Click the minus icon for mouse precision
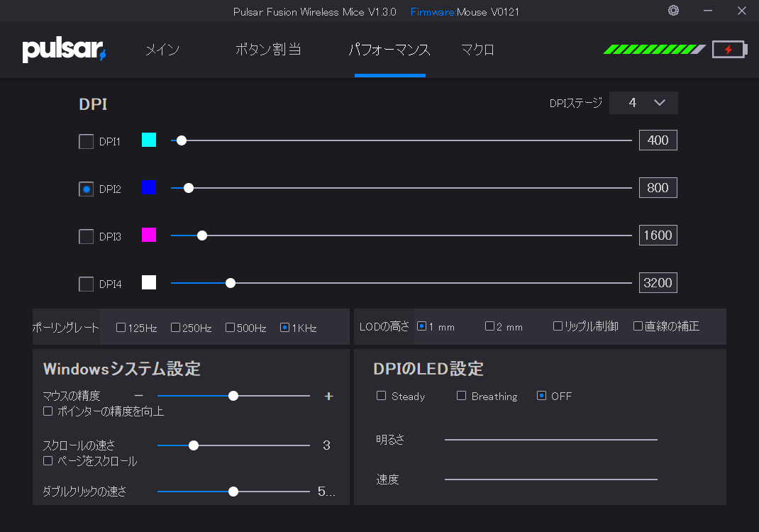The image size is (759, 532). point(139,396)
